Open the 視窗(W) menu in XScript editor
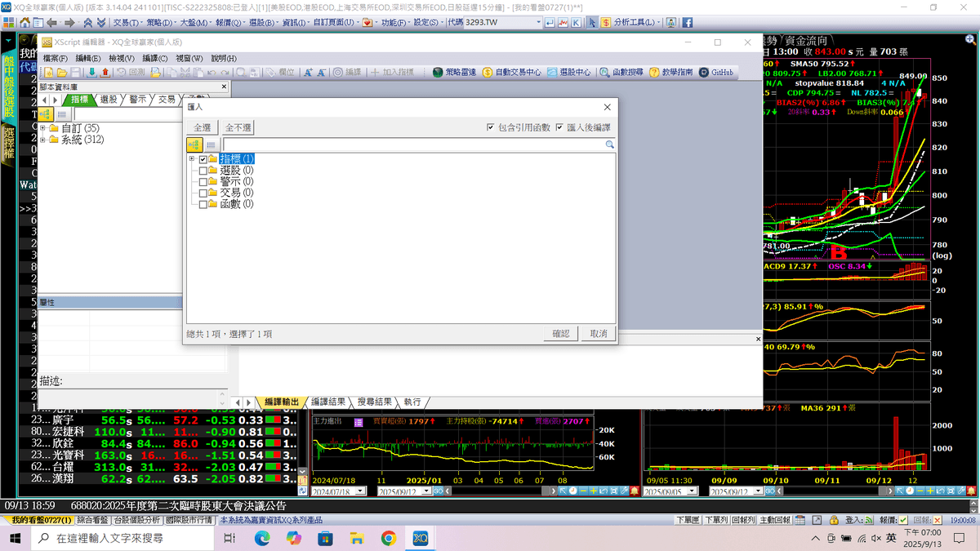Viewport: 980px width, 551px height. (x=189, y=59)
